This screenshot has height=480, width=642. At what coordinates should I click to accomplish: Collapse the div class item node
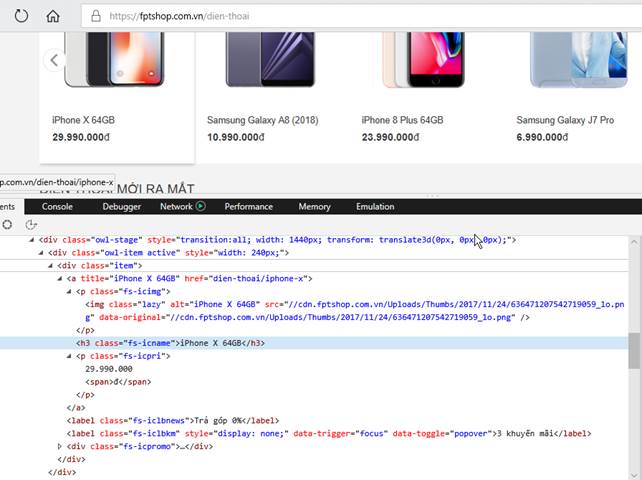tap(50, 266)
